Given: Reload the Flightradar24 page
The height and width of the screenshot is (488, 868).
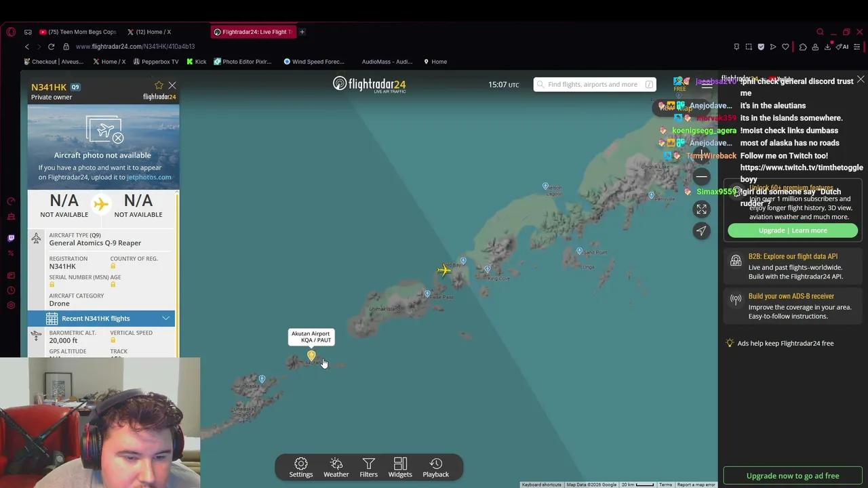Looking at the screenshot, I should (51, 47).
